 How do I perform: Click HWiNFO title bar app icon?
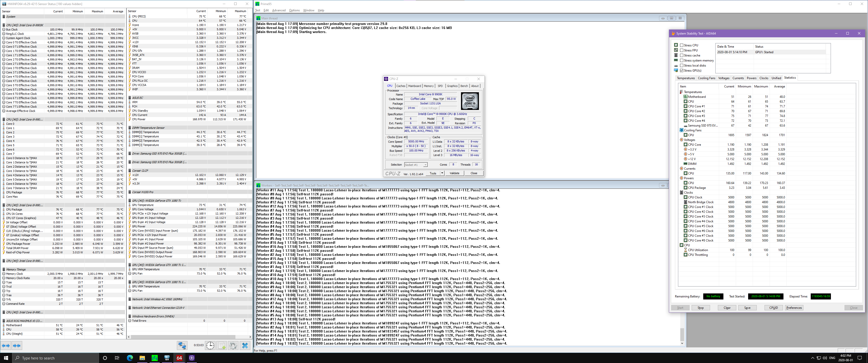[4, 4]
